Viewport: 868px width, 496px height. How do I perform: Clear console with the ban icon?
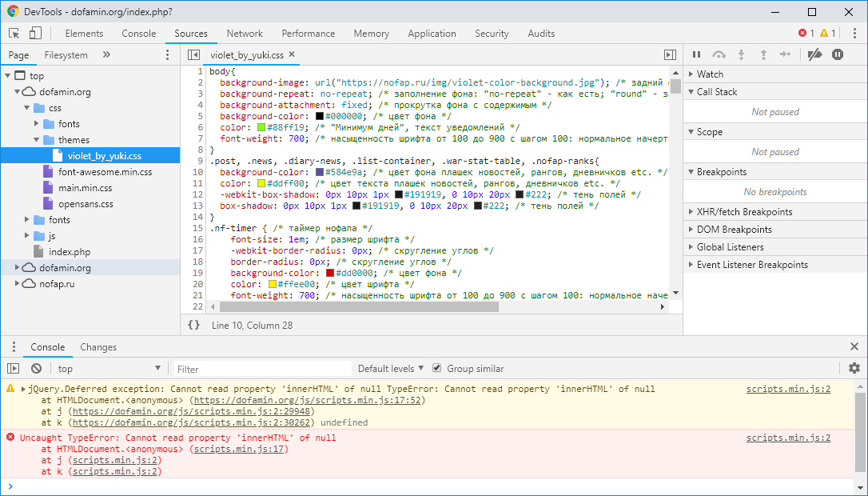pos(36,369)
